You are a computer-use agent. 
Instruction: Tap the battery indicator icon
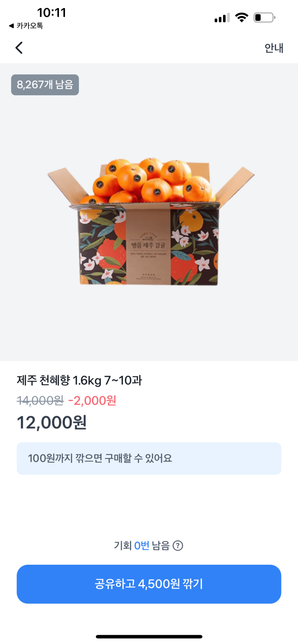click(264, 17)
